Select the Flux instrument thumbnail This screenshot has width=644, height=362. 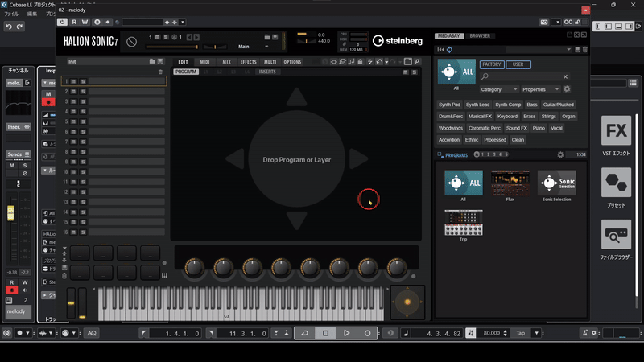coord(510,183)
